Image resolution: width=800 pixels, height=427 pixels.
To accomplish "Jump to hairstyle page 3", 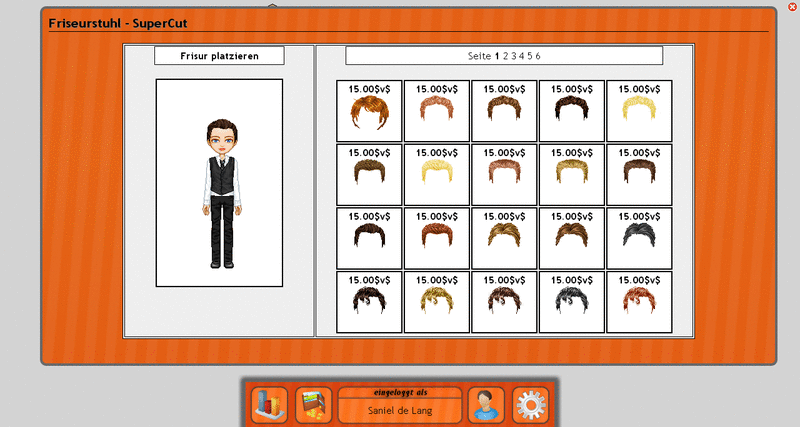I will (513, 56).
